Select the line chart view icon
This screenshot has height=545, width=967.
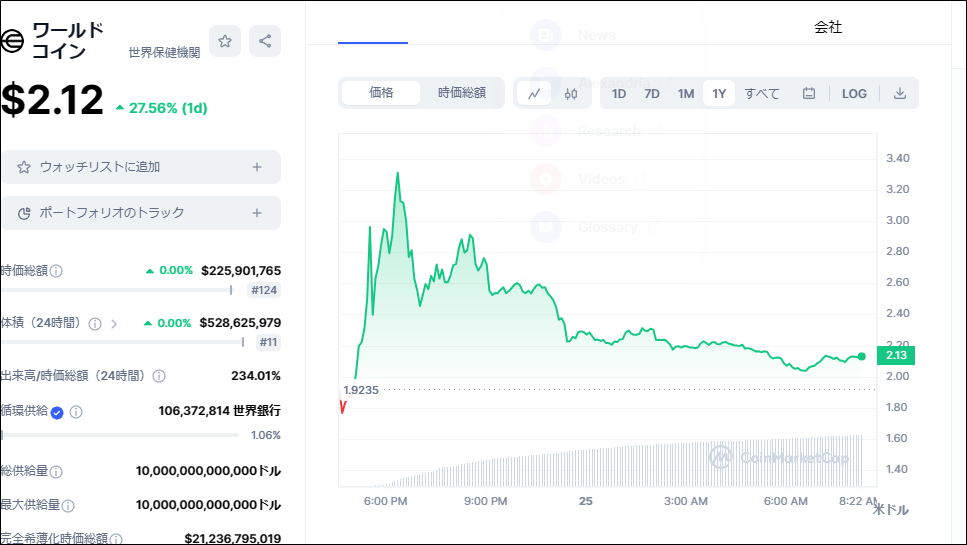[534, 94]
